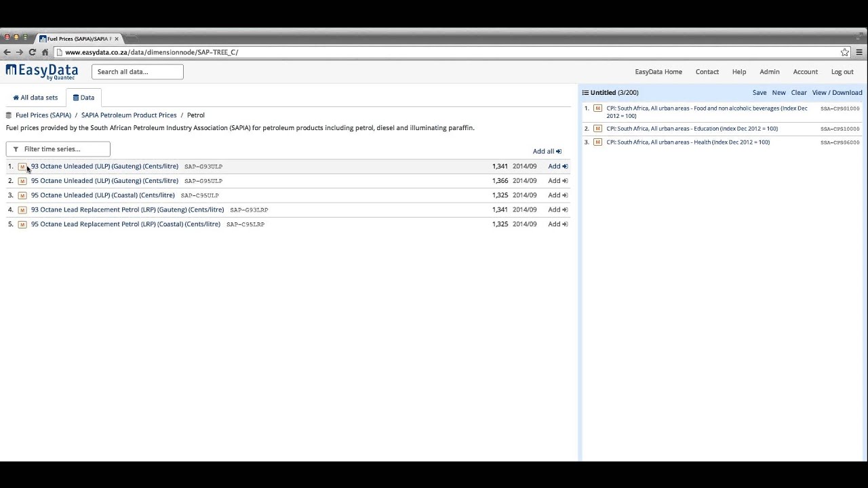Image resolution: width=868 pixels, height=488 pixels.
Task: Switch to All data sets tab
Action: (35, 98)
